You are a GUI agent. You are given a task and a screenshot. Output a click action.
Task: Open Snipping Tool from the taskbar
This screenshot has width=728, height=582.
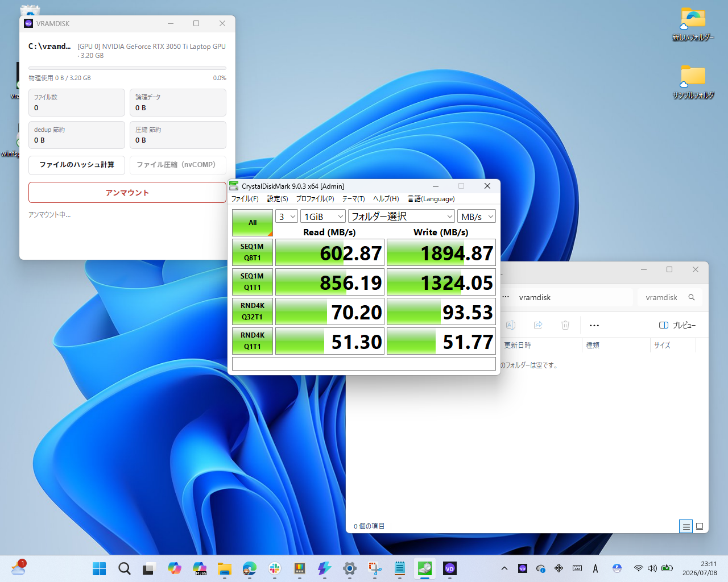pyautogui.click(x=375, y=568)
